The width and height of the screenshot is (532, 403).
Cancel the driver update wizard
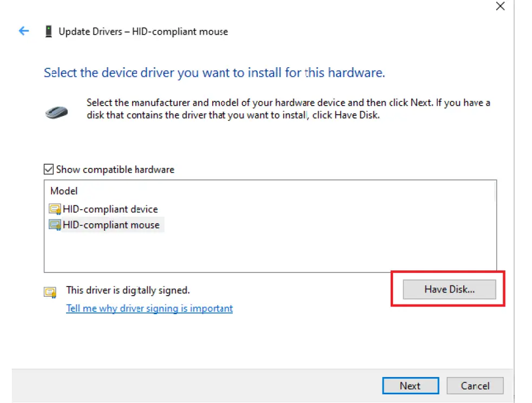coord(475,386)
